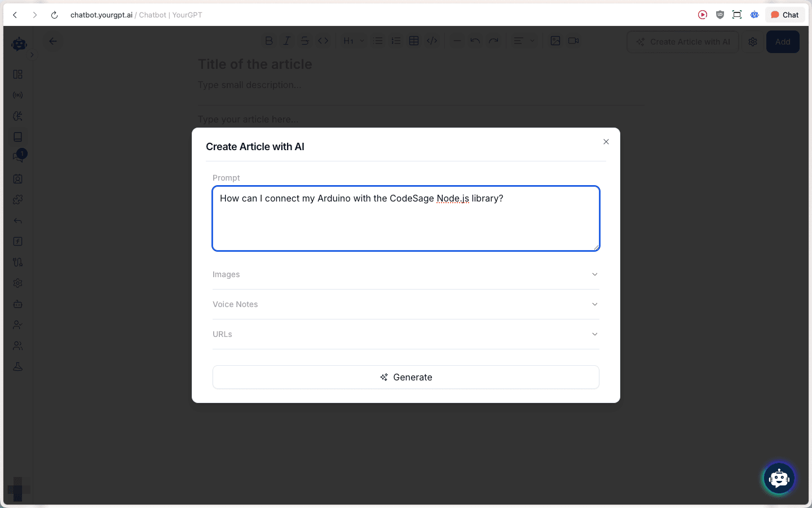Apply italic formatting
The image size is (812, 508).
point(287,41)
